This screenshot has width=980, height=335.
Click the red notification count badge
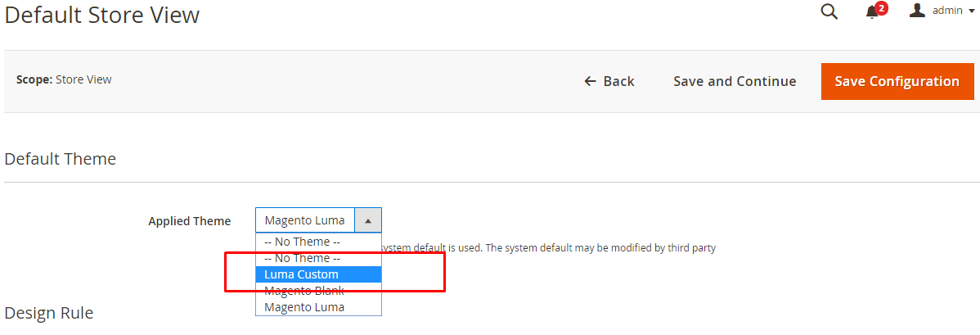point(881,8)
